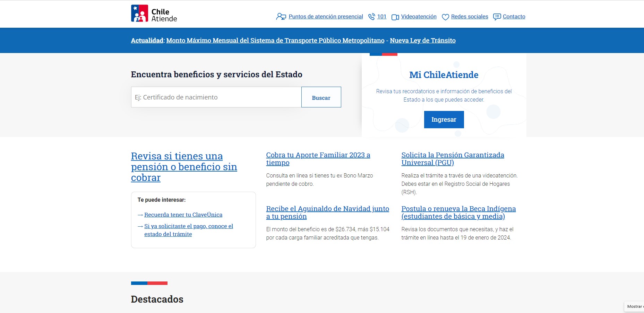644x313 pixels.
Task: Click the Destacados heading
Action: [157, 299]
